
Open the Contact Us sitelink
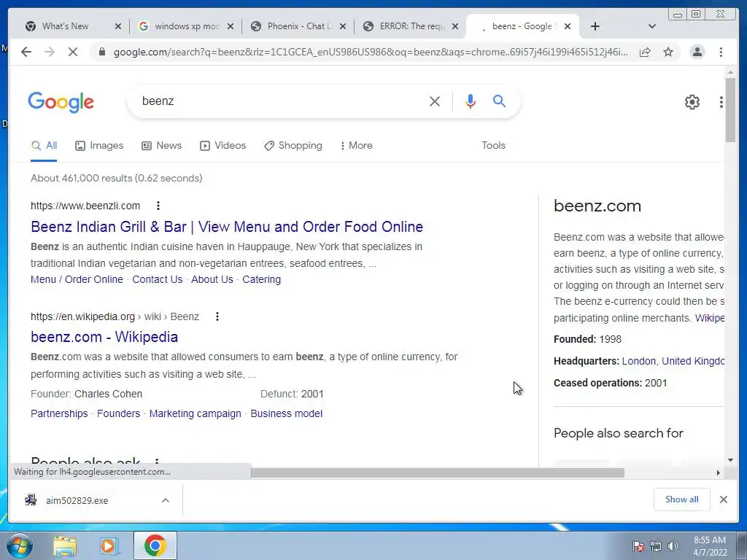158,279
